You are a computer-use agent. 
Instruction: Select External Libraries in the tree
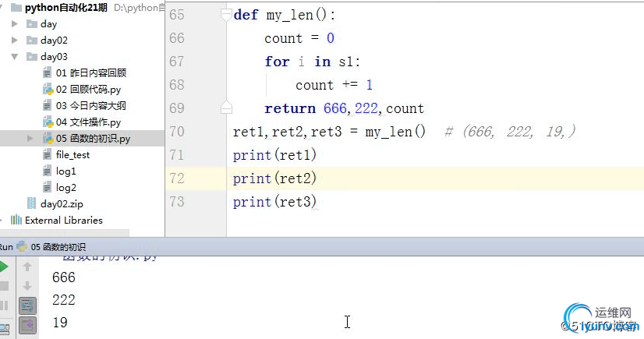pyautogui.click(x=64, y=221)
